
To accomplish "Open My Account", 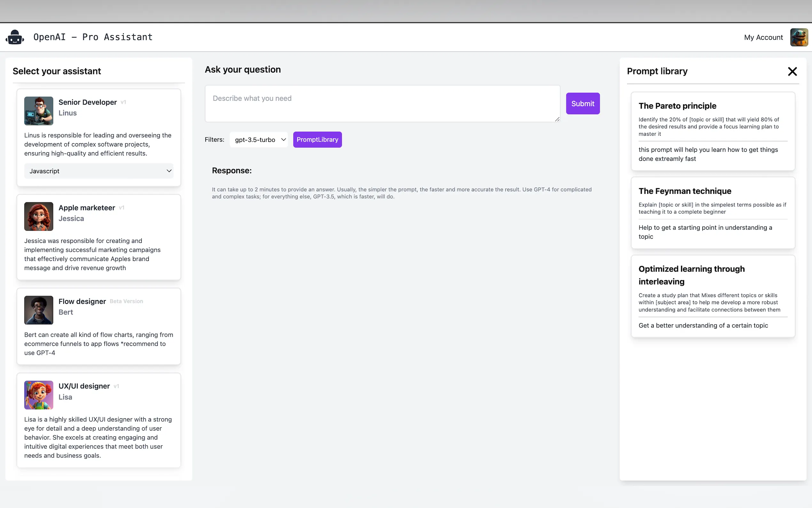I will [x=763, y=37].
